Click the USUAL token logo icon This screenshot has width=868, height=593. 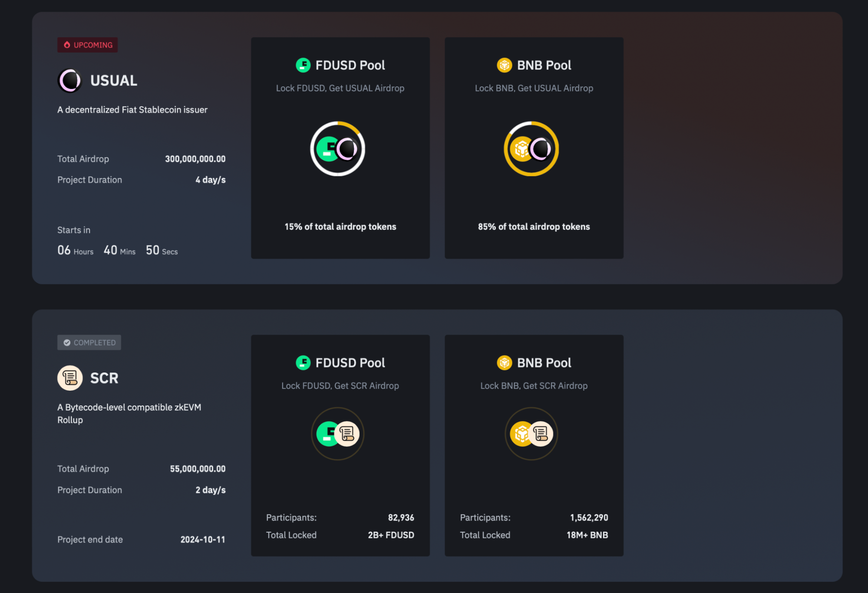tap(69, 81)
